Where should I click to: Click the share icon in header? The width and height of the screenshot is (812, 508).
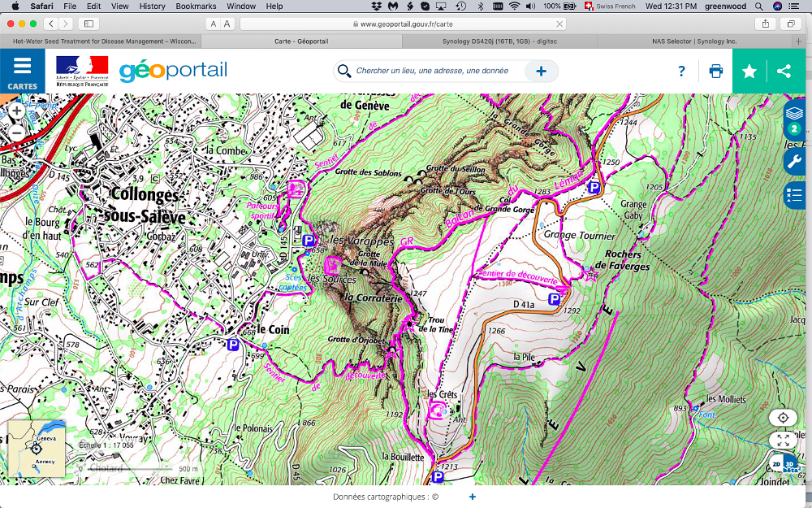pyautogui.click(x=784, y=72)
